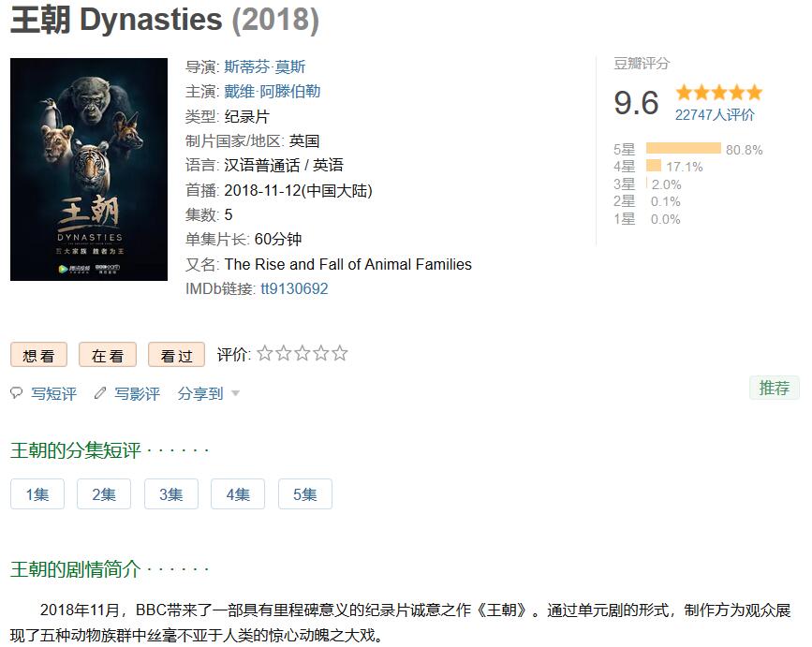Click the country text 英国

(x=304, y=140)
